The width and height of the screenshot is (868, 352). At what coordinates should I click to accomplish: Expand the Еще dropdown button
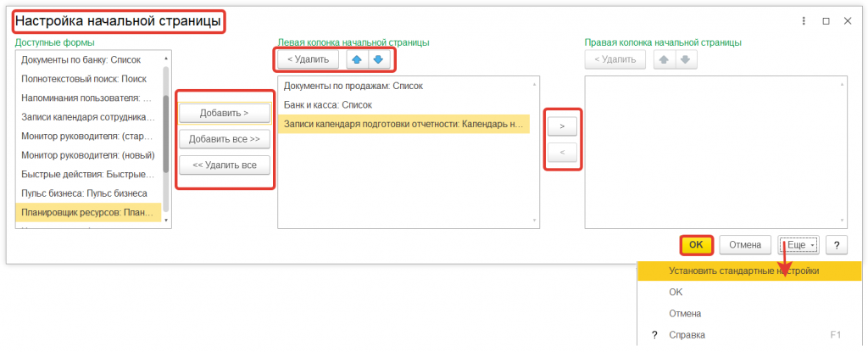coord(799,245)
